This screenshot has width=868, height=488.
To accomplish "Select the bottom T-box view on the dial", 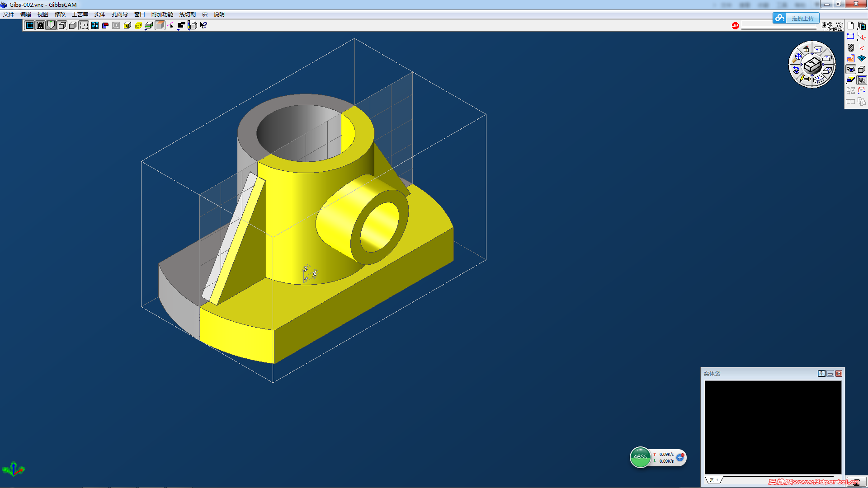I will click(819, 80).
